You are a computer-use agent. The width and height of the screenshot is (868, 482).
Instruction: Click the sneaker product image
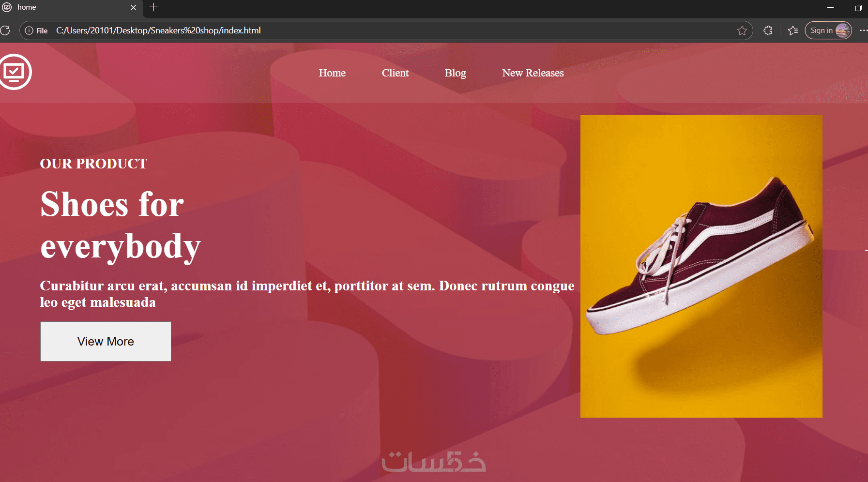(701, 266)
